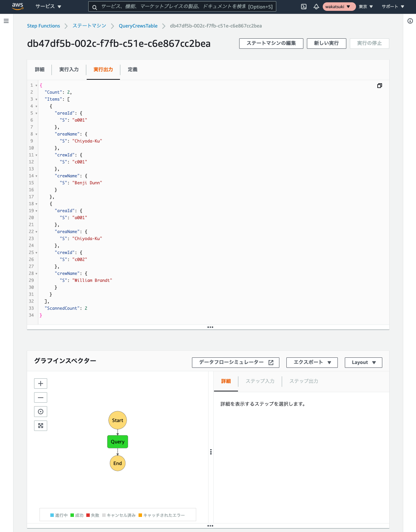Viewport: 416px width, 532px height.
Task: Show the info panel icon
Action: [410, 21]
